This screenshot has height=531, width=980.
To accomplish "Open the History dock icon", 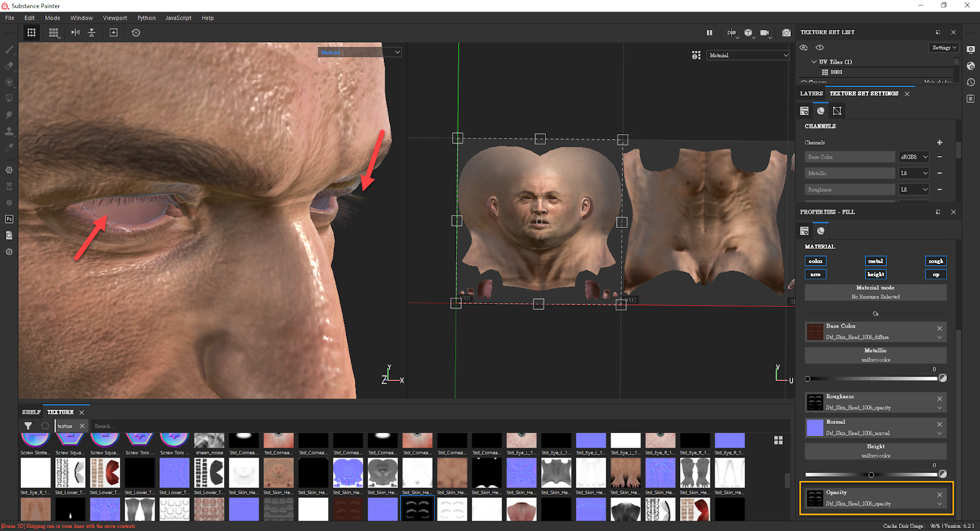I will (x=971, y=82).
